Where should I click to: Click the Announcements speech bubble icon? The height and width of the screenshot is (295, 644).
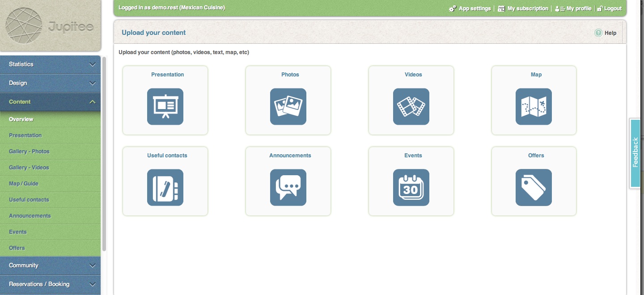(288, 187)
